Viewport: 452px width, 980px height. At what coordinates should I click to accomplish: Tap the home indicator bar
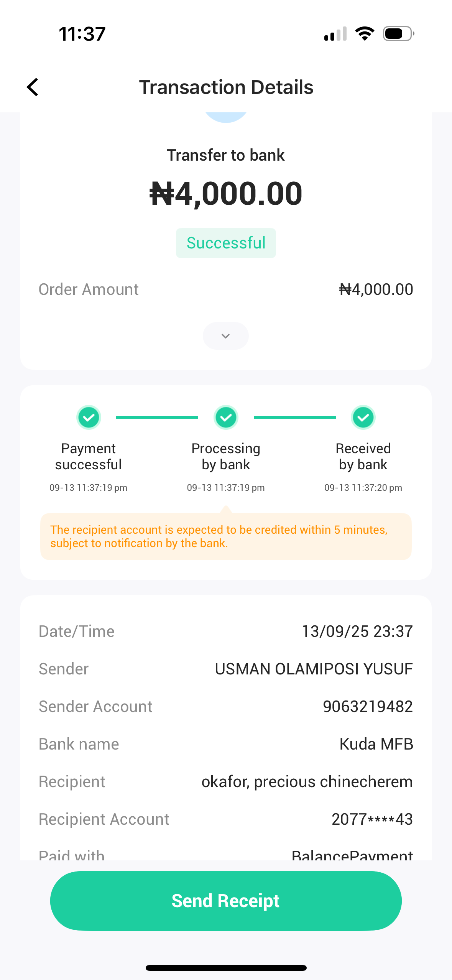(x=226, y=968)
